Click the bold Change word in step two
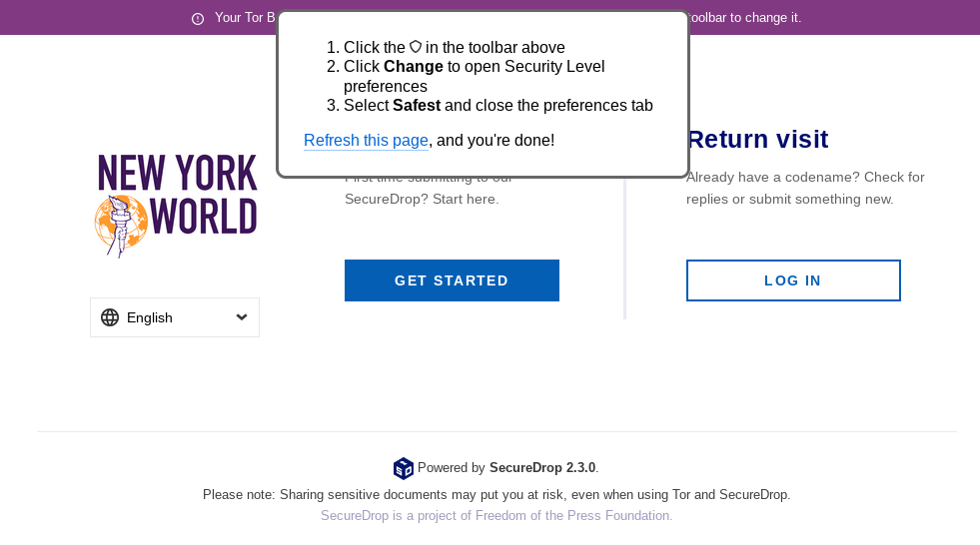The height and width of the screenshot is (545, 980). coord(414,66)
